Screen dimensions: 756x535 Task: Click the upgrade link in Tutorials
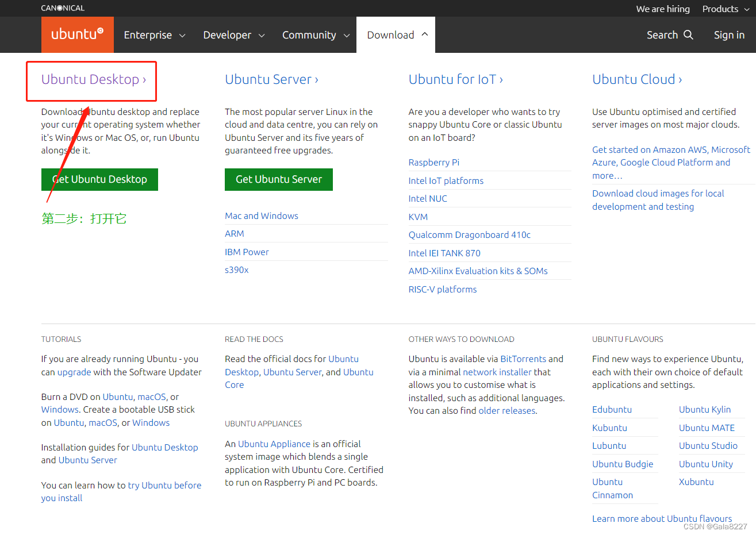pyautogui.click(x=74, y=372)
